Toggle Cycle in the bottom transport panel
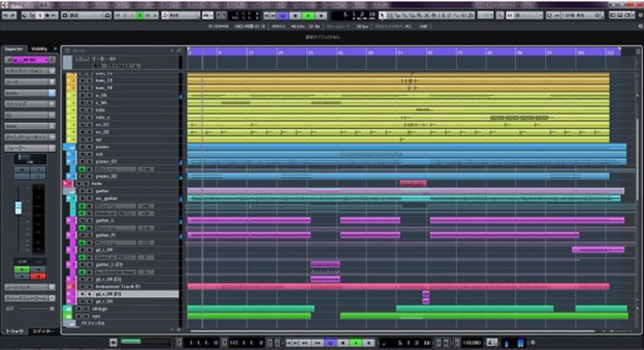 [331, 343]
